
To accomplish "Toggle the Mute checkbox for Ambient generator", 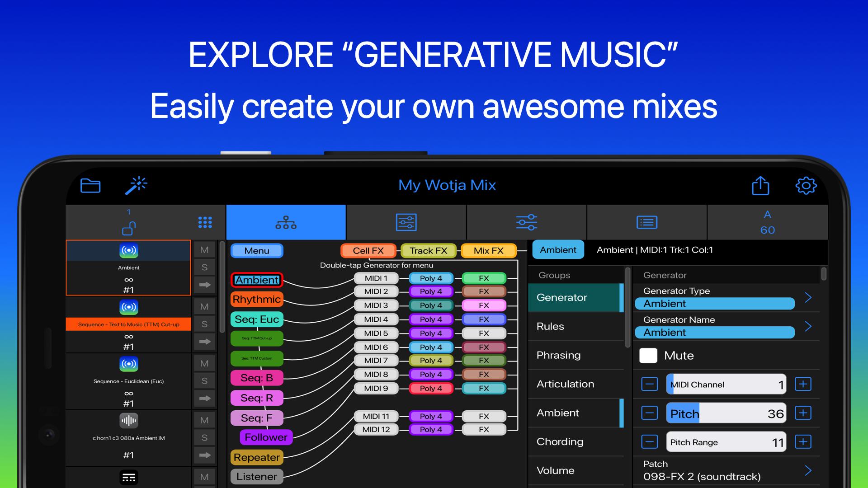I will pos(648,355).
